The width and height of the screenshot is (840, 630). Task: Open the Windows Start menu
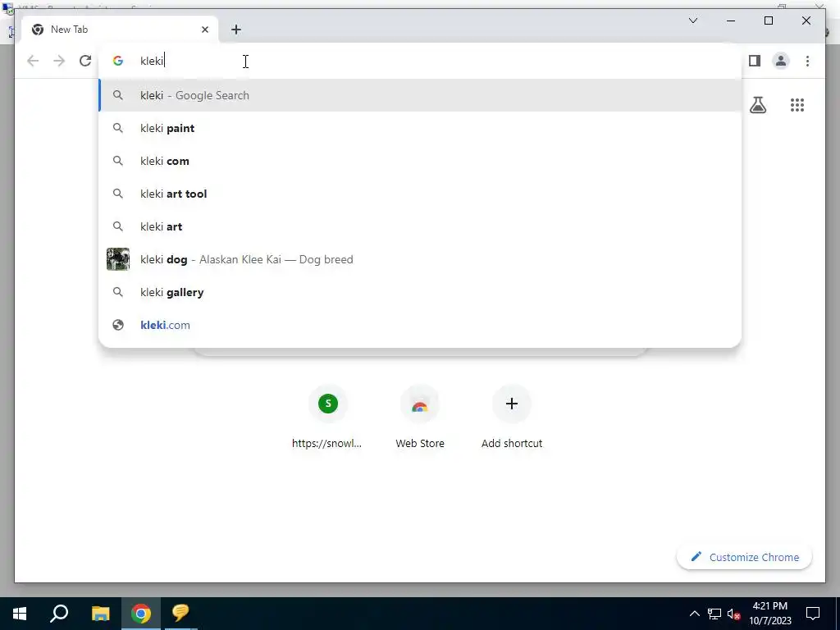[20, 614]
